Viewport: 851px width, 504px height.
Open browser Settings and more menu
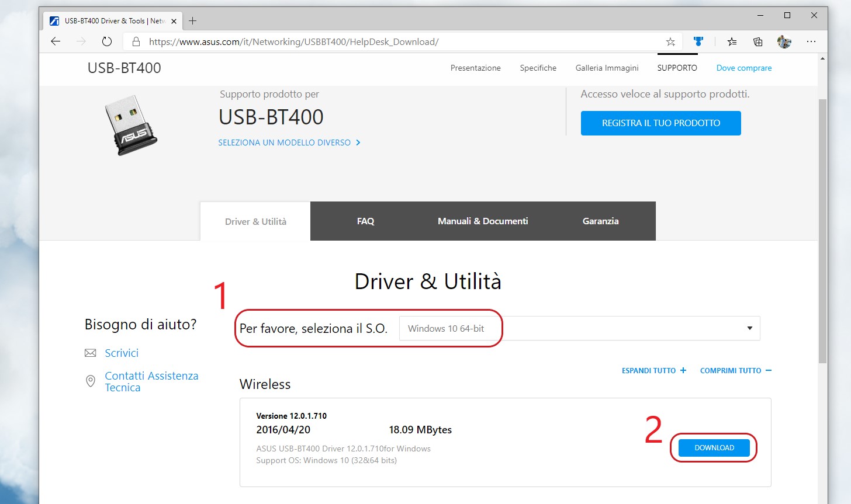click(x=811, y=41)
